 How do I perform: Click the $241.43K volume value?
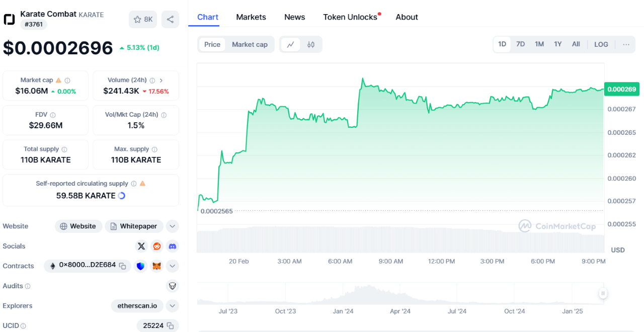coord(121,91)
